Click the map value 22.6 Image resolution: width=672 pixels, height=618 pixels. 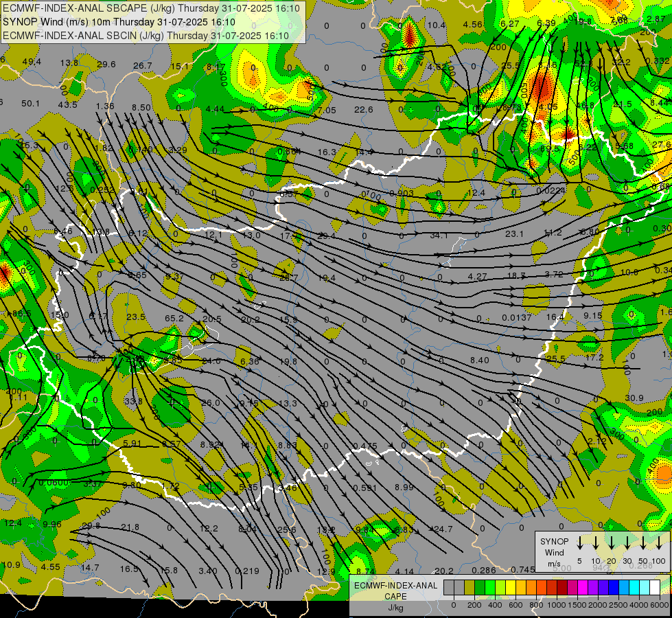[363, 110]
